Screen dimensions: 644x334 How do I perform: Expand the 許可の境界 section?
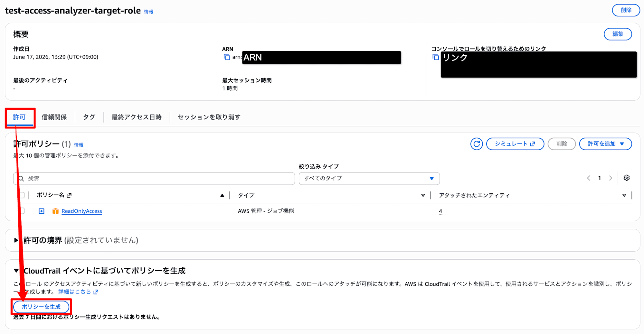pos(16,240)
